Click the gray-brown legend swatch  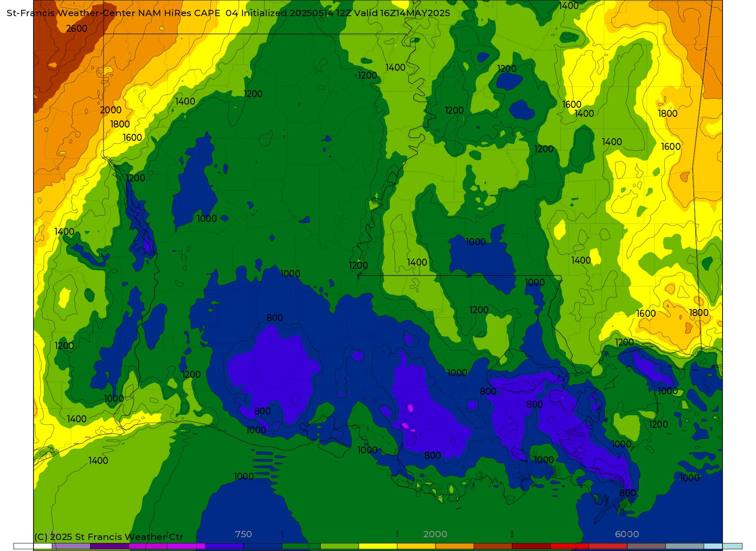click(646, 546)
